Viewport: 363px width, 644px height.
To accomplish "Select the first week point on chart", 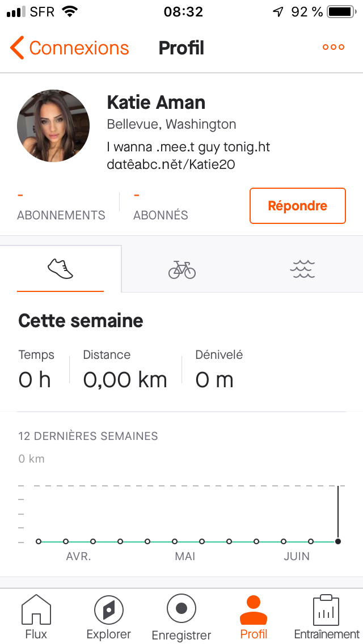I will pyautogui.click(x=39, y=541).
